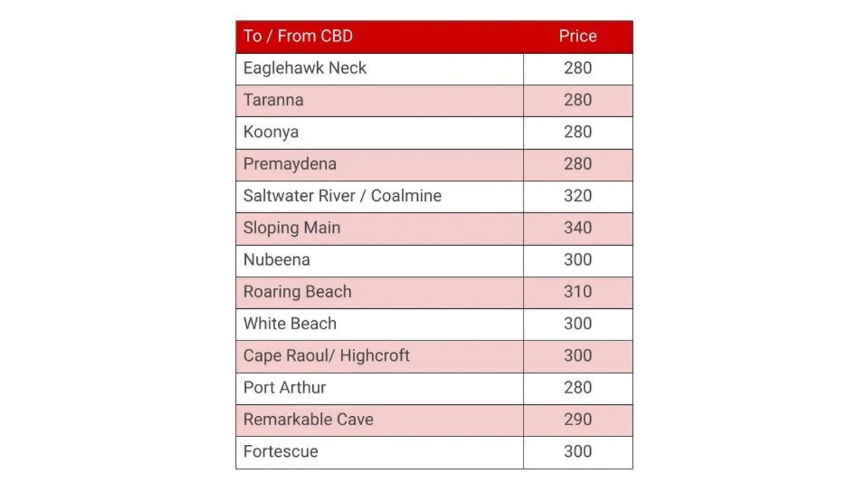Click the Sloping Main destination

point(292,228)
